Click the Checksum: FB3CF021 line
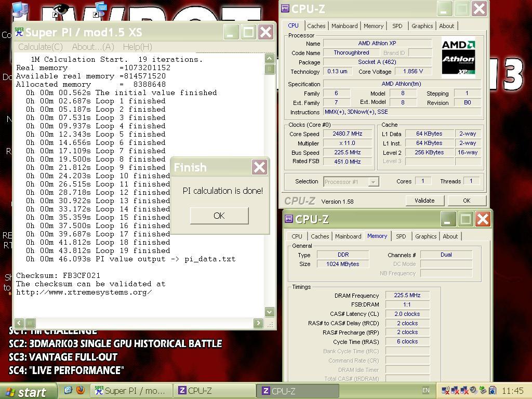 click(58, 275)
